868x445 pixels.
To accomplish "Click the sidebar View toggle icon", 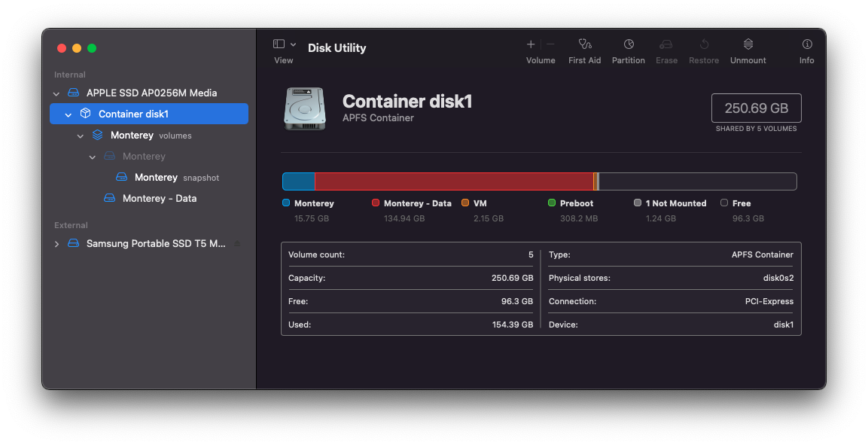I will click(279, 44).
